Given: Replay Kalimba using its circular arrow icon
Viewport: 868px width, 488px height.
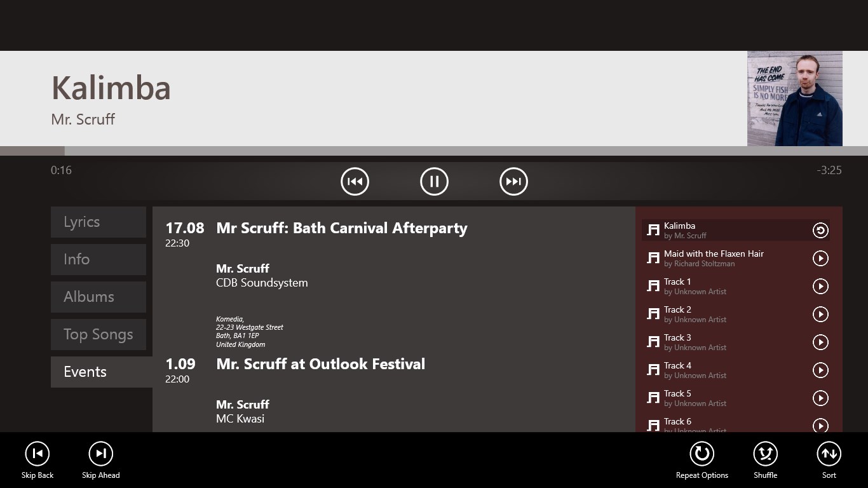Looking at the screenshot, I should click(820, 231).
